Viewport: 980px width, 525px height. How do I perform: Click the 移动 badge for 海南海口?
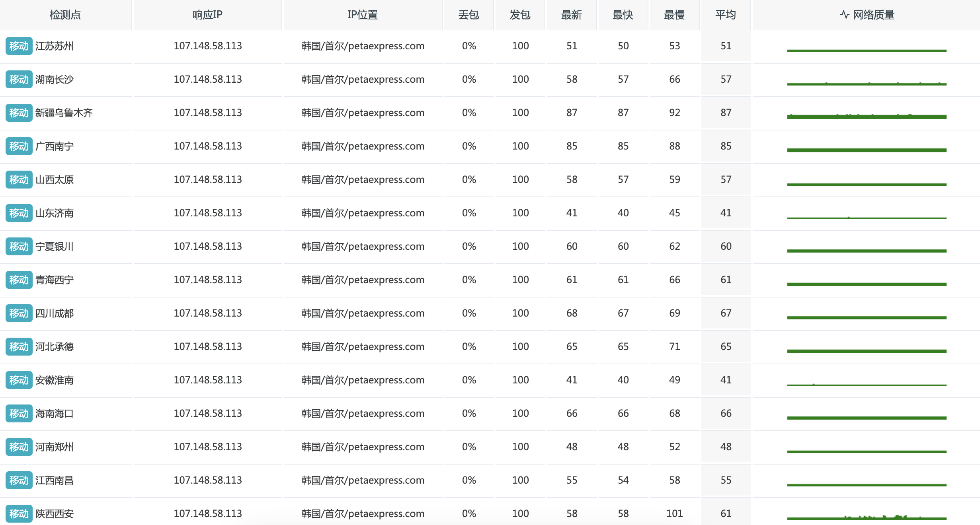[x=19, y=414]
